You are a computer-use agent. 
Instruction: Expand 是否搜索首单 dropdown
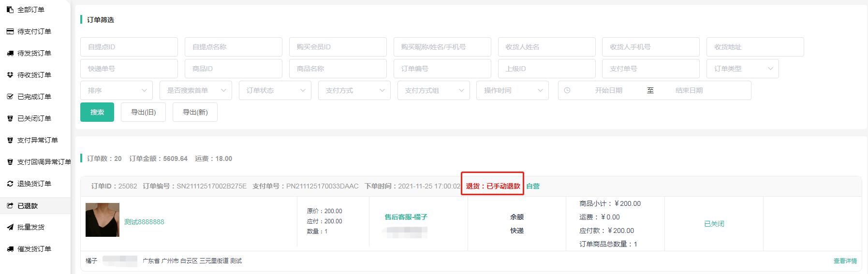tap(196, 90)
